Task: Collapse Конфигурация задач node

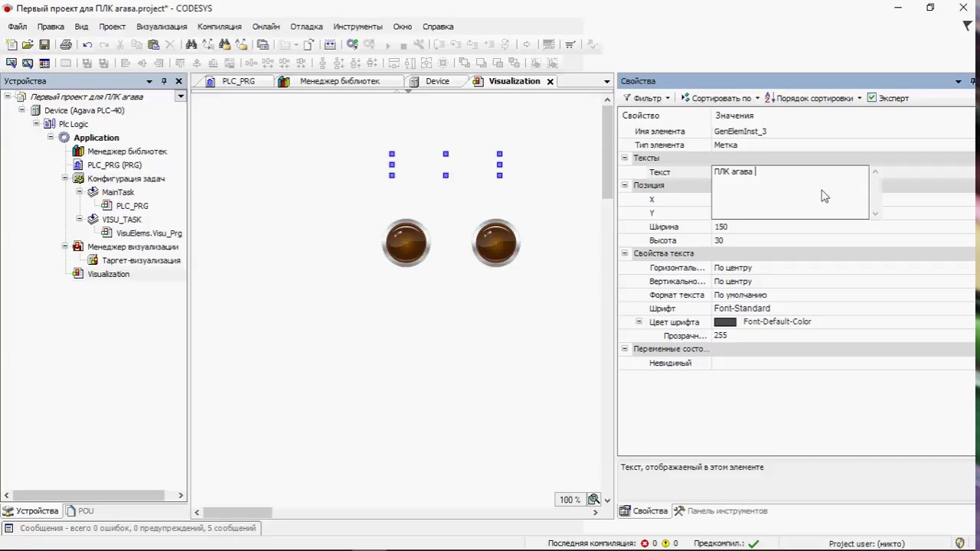Action: coord(66,178)
